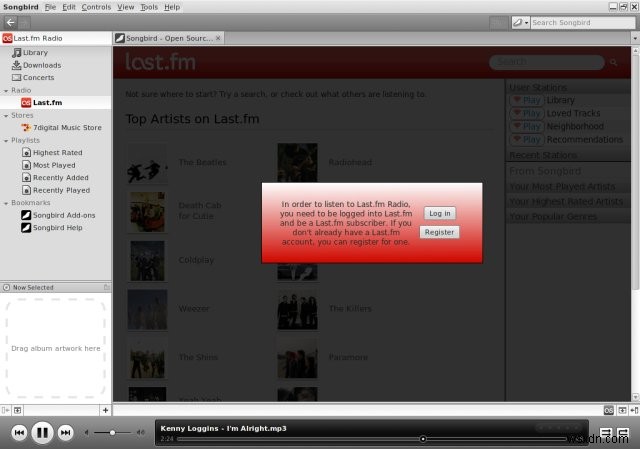
Task: Close the Songbird Open Source tab
Action: (218, 38)
